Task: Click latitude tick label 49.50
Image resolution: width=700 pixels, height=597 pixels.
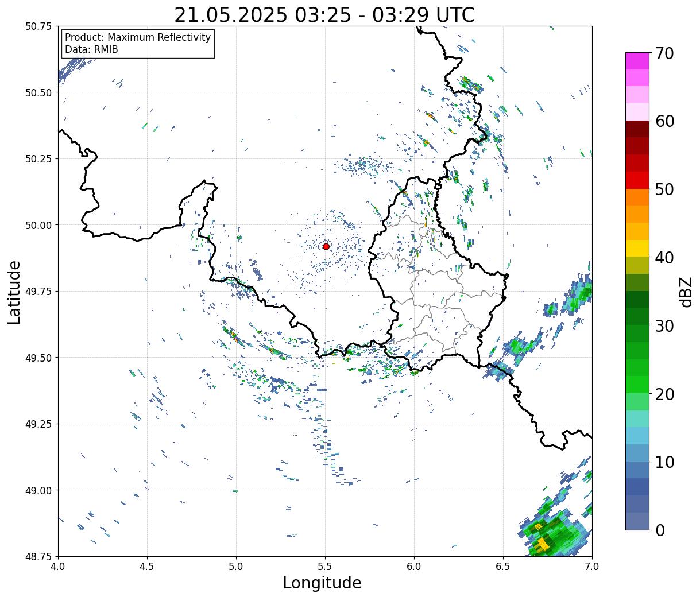Action: click(x=38, y=358)
